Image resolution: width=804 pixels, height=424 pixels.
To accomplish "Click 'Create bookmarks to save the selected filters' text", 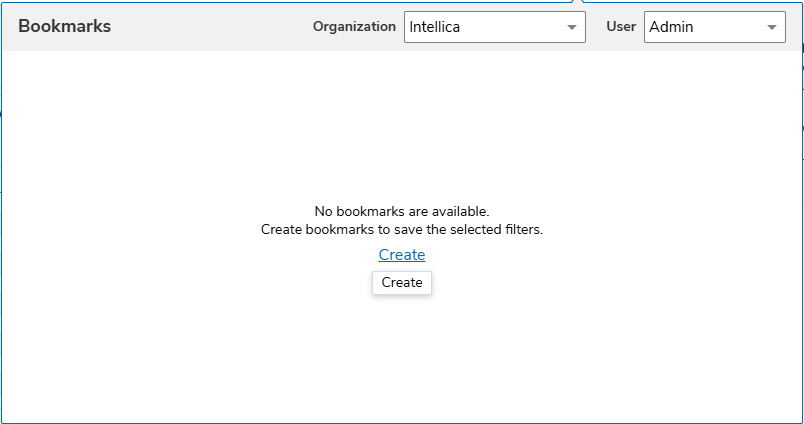I will 401,229.
